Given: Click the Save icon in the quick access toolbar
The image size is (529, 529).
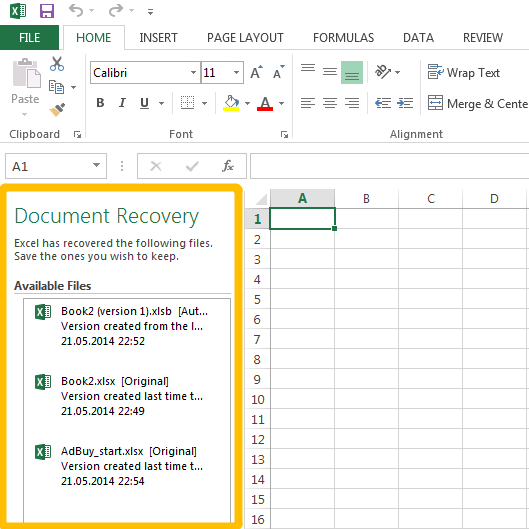Looking at the screenshot, I should click(x=47, y=11).
